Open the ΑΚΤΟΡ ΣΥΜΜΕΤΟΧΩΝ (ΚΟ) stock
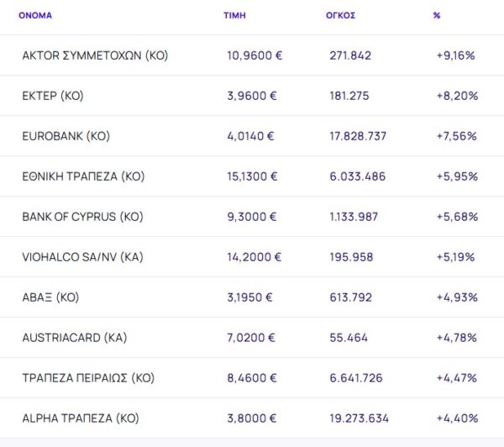 point(95,55)
